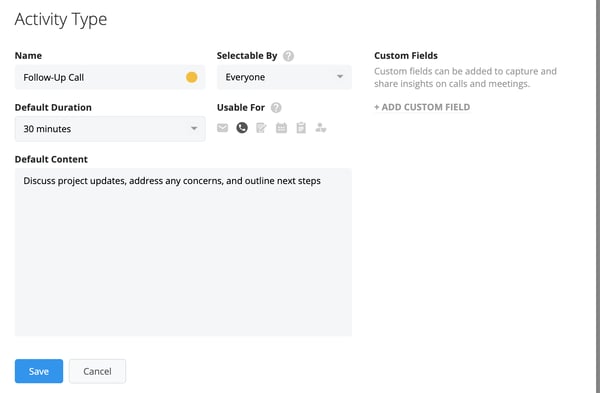Click the Save button

pyautogui.click(x=39, y=371)
